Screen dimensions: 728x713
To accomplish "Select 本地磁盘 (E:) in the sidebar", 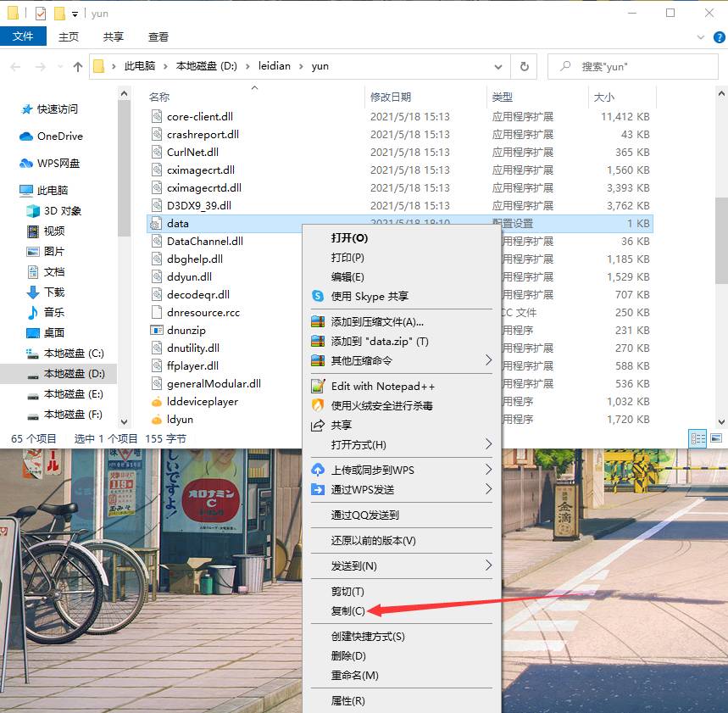I will click(73, 394).
